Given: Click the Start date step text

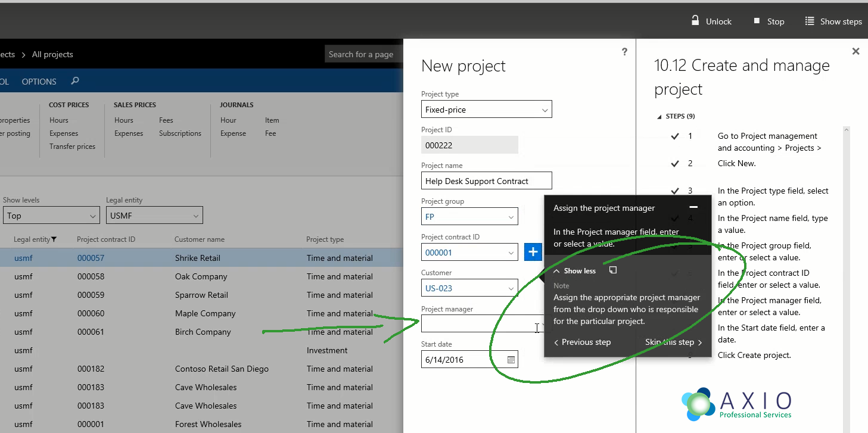Looking at the screenshot, I should [771, 334].
